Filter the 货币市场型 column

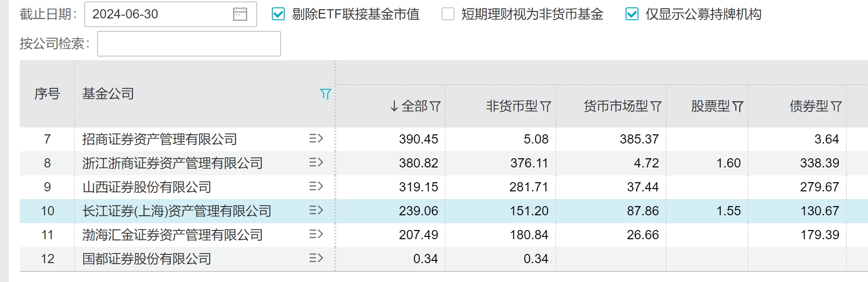pyautogui.click(x=656, y=107)
